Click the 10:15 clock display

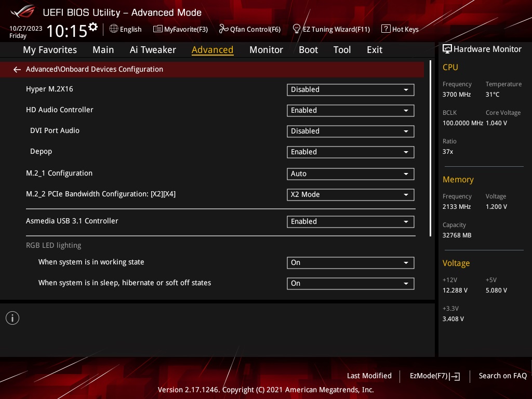click(67, 31)
